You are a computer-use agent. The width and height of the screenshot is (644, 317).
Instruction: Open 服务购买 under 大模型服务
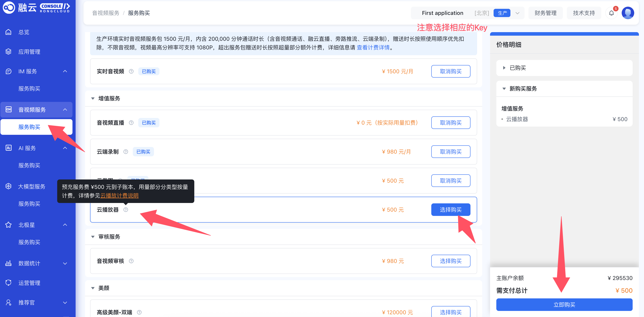(x=29, y=204)
